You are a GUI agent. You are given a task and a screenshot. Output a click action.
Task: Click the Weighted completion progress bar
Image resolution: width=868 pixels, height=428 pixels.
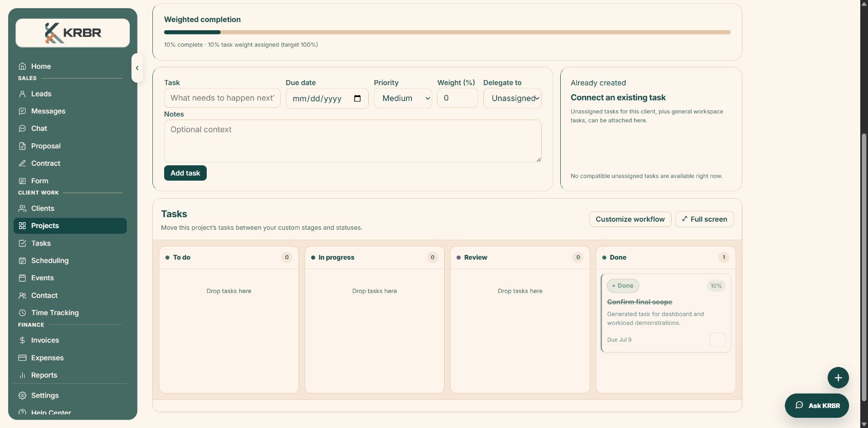pos(447,32)
